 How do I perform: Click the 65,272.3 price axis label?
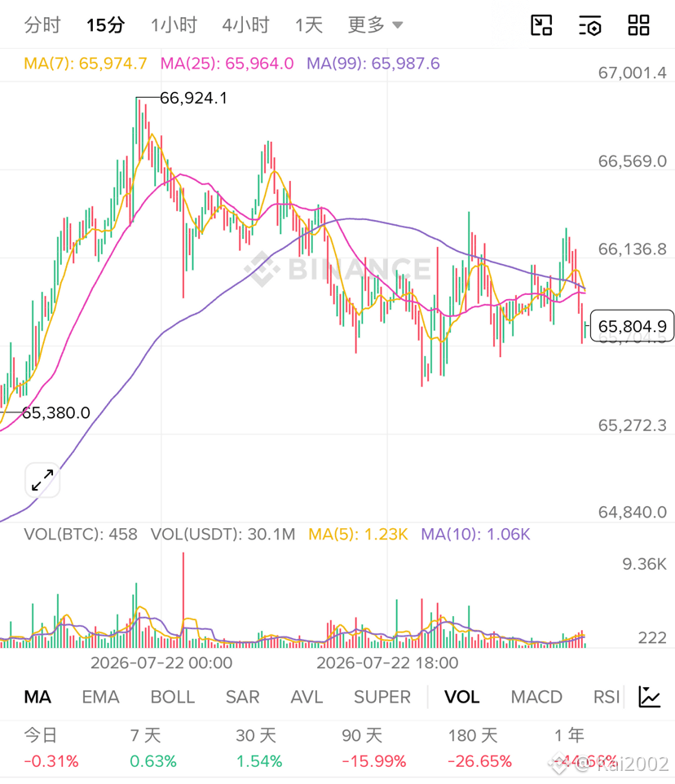633,425
